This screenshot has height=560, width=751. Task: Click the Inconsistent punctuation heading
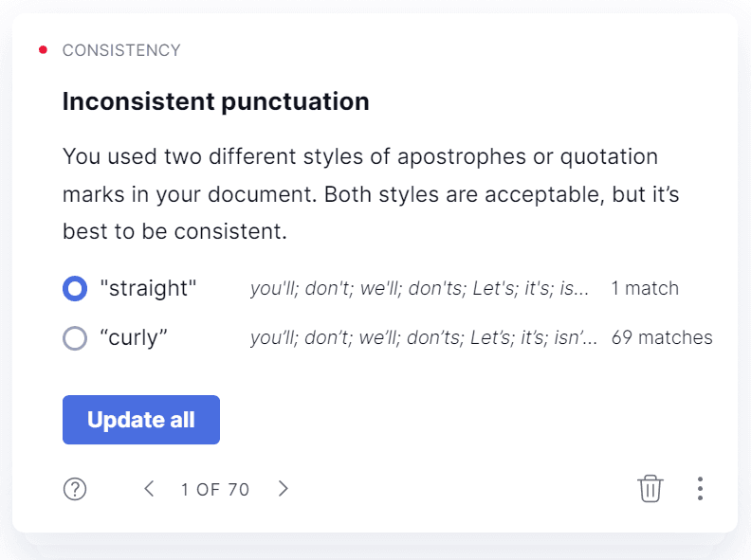click(215, 101)
